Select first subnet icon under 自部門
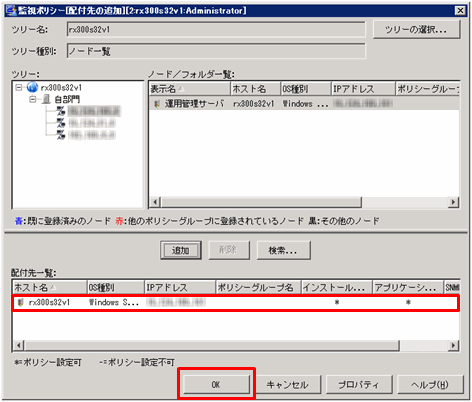 [x=60, y=111]
